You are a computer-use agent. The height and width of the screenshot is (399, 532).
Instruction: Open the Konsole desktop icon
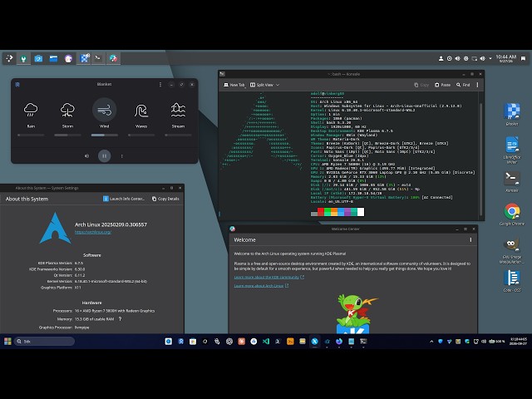coord(512,181)
